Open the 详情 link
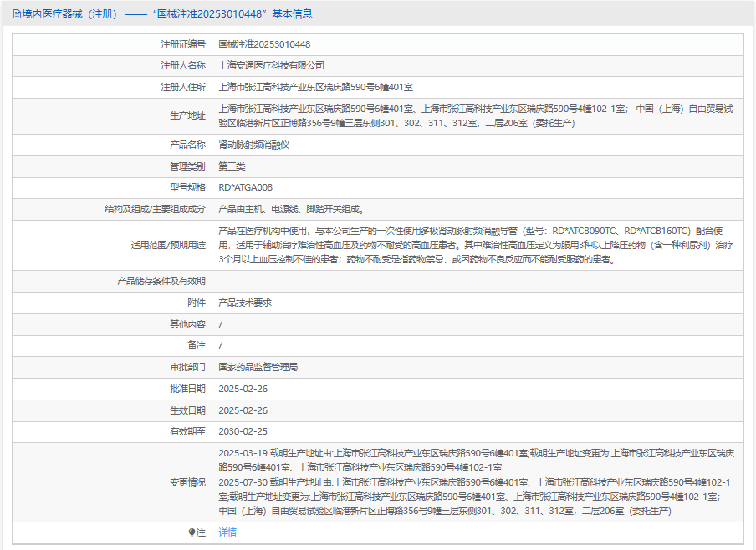 point(227,532)
